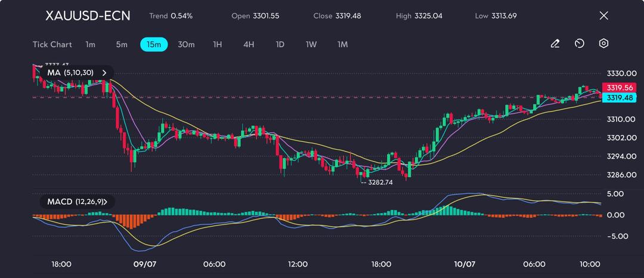Image resolution: width=644 pixels, height=278 pixels.
Task: Choose the 30m timeframe
Action: point(186,44)
